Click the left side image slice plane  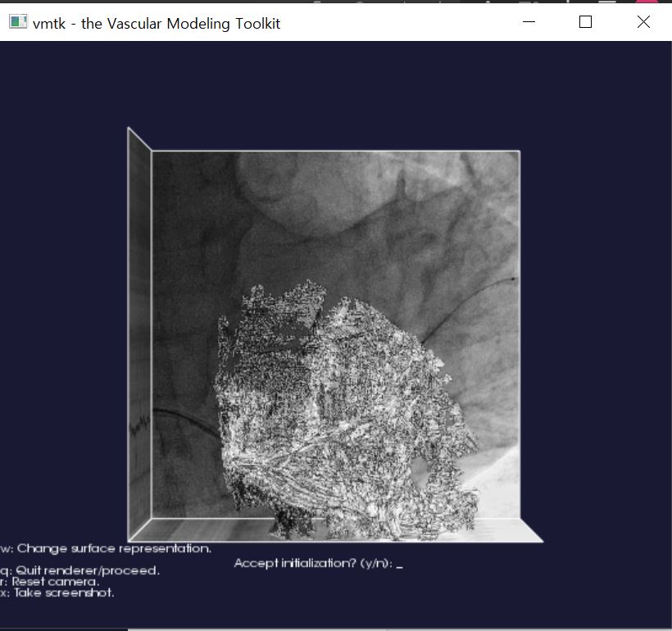(140, 334)
